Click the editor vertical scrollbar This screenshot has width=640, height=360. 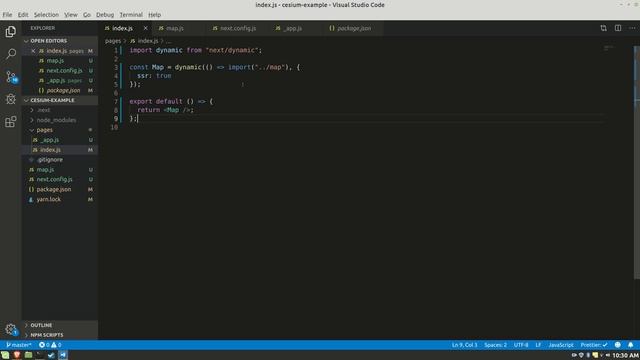tap(637, 163)
